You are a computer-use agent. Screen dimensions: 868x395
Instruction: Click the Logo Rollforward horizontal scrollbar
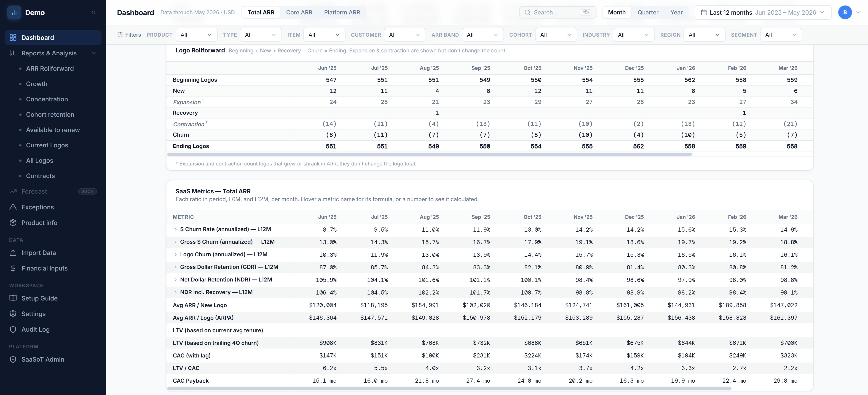pos(430,154)
